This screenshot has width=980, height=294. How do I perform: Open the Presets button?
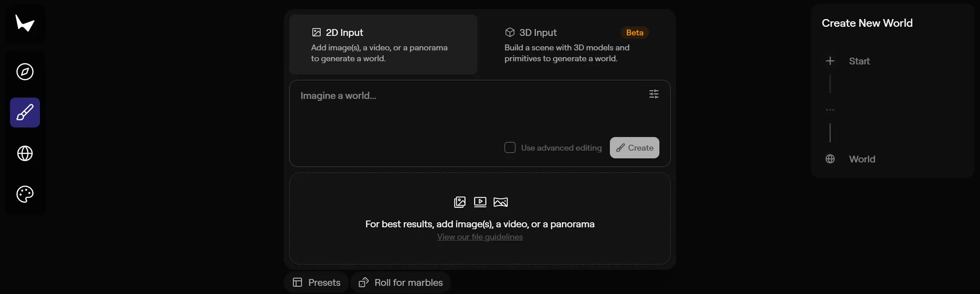click(317, 282)
